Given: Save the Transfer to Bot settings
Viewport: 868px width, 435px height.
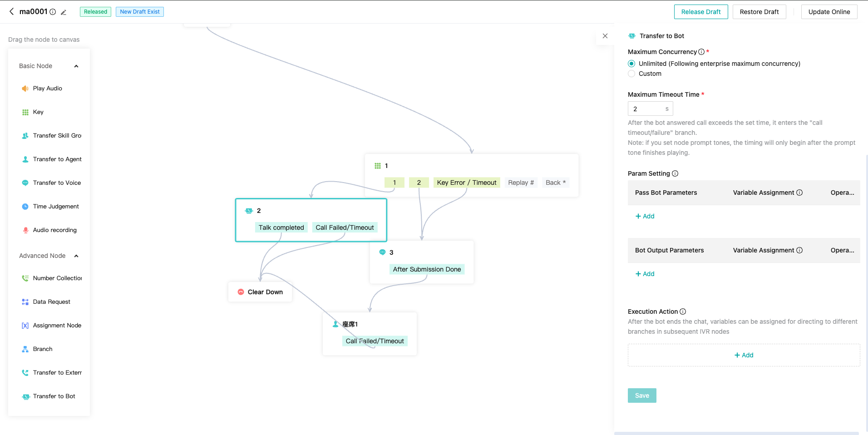Looking at the screenshot, I should (x=642, y=395).
